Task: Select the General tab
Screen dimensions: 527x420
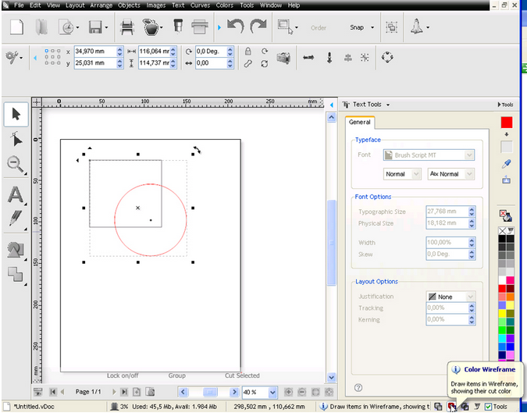Action: click(360, 123)
